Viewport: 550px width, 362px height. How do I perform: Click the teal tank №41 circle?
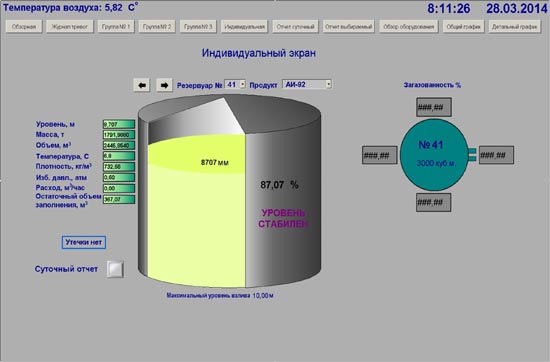[434, 155]
